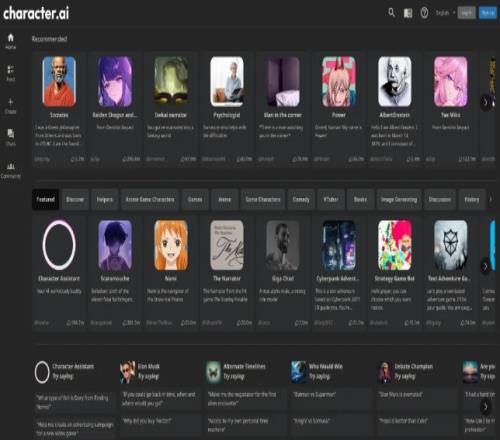This screenshot has width=500, height=440.
Task: Click the blue Sign Up button
Action: 487,13
